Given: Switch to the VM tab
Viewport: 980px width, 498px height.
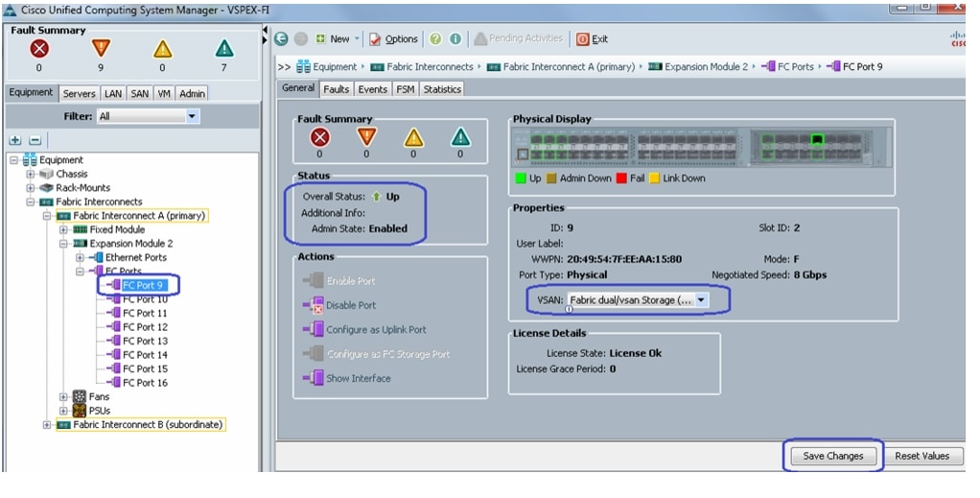Looking at the screenshot, I should [x=164, y=93].
